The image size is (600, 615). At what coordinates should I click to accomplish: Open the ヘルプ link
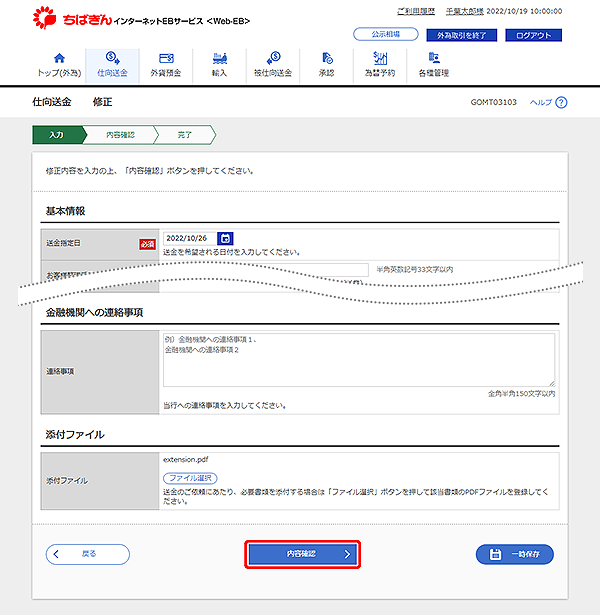click(x=540, y=102)
